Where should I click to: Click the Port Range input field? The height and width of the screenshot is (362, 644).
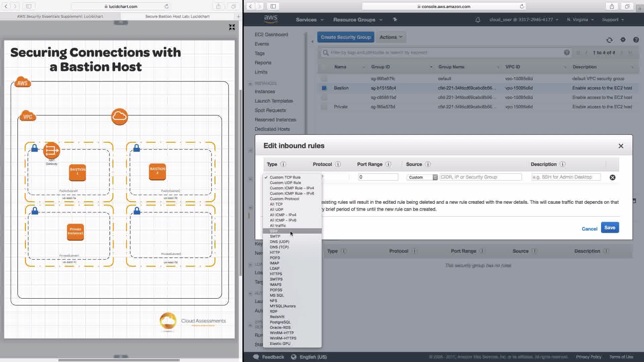click(378, 177)
